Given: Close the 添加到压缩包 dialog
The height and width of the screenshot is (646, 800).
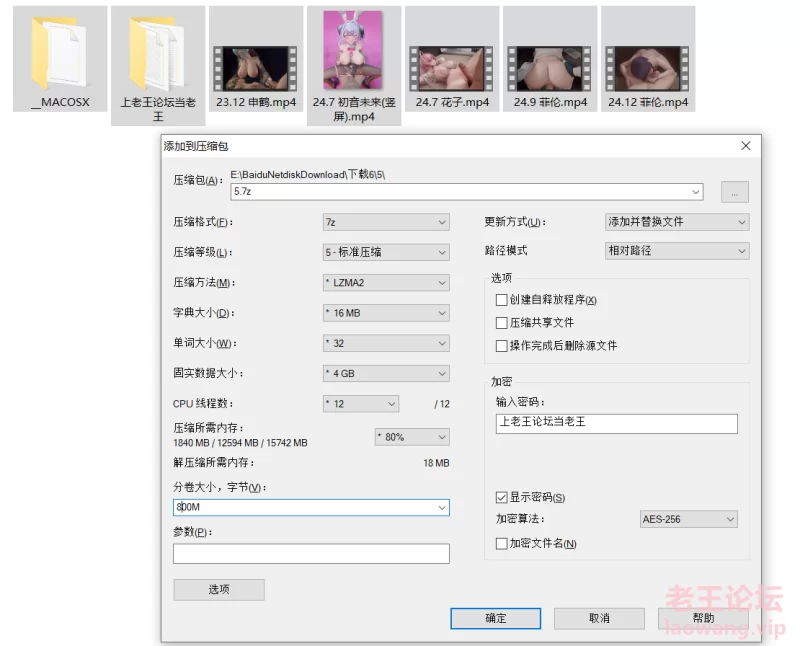Looking at the screenshot, I should click(x=745, y=146).
